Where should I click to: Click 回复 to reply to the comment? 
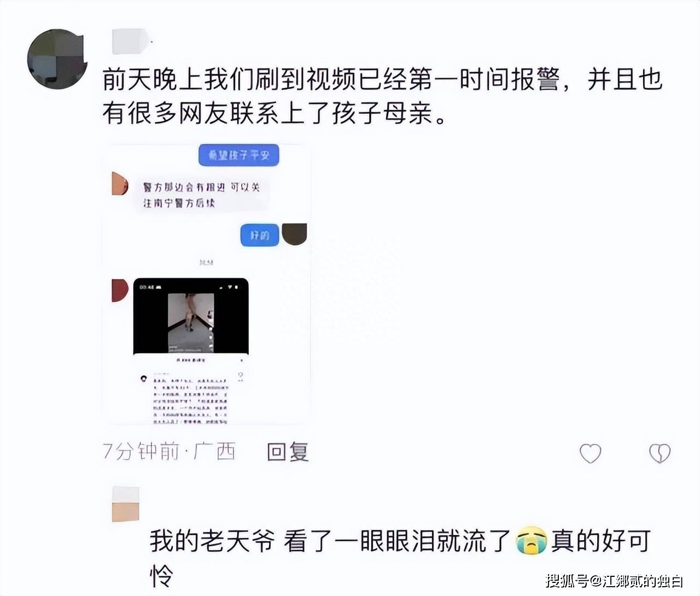(288, 452)
